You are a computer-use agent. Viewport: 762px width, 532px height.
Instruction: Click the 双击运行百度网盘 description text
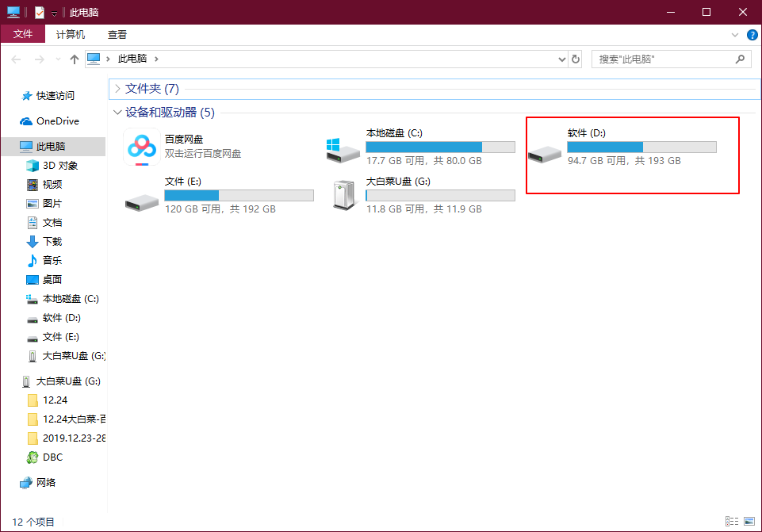click(203, 154)
